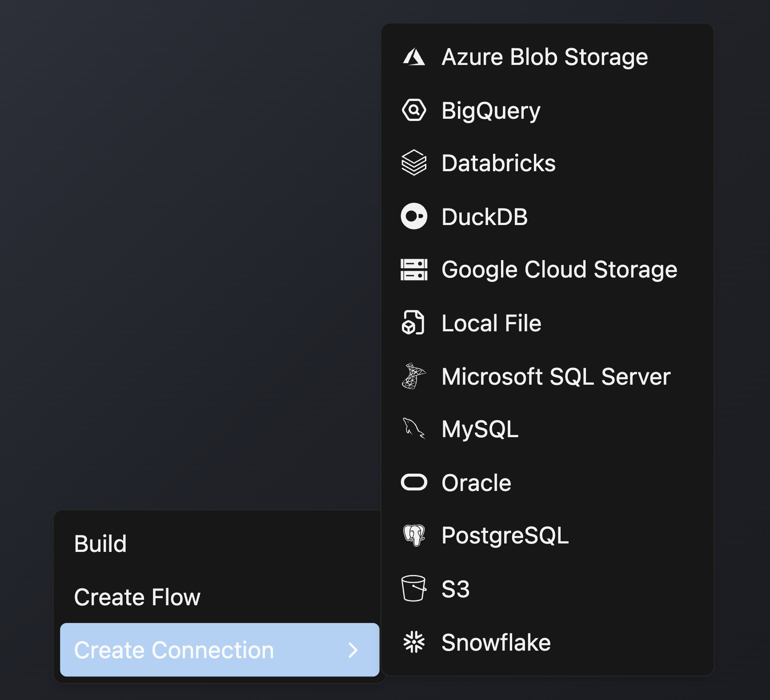770x700 pixels.
Task: Pick the PostgreSQL text label
Action: pyautogui.click(x=505, y=535)
